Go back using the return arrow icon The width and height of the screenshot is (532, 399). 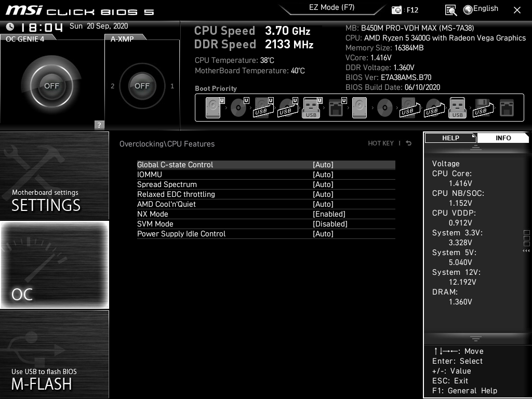click(x=409, y=143)
